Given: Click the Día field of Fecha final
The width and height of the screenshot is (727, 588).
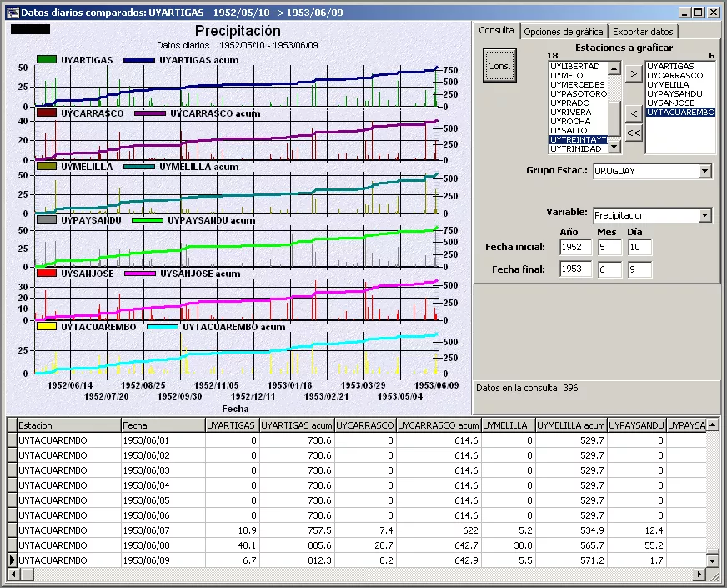Looking at the screenshot, I should click(x=639, y=269).
